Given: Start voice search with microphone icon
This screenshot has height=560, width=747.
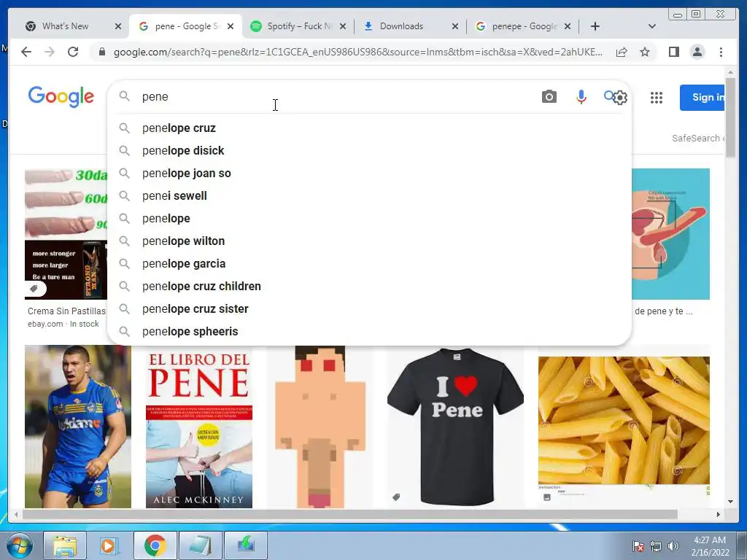Looking at the screenshot, I should 581,97.
